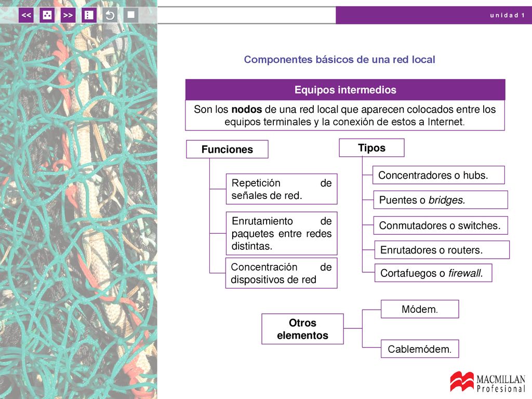This screenshot has width=532, height=399.
Task: Click 'Concentradores o hubs.' item
Action: pyautogui.click(x=438, y=175)
